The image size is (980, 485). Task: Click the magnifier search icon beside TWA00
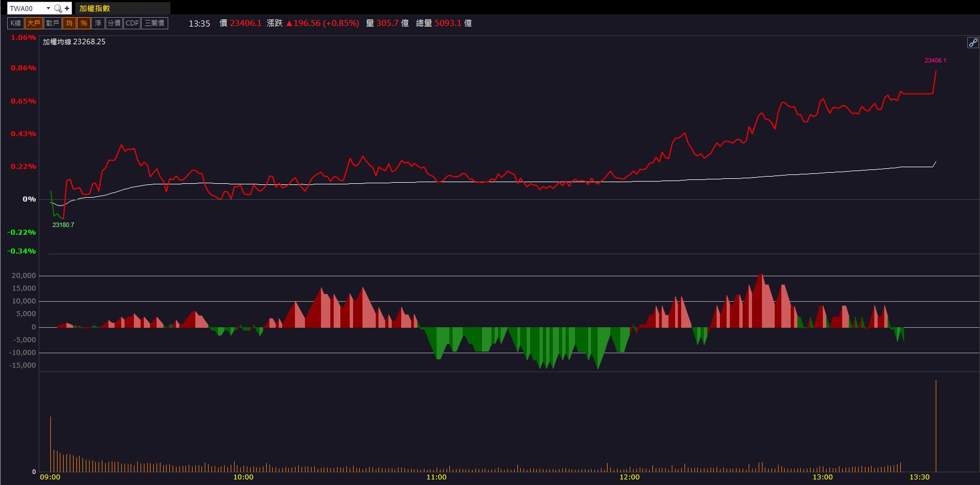(x=58, y=8)
